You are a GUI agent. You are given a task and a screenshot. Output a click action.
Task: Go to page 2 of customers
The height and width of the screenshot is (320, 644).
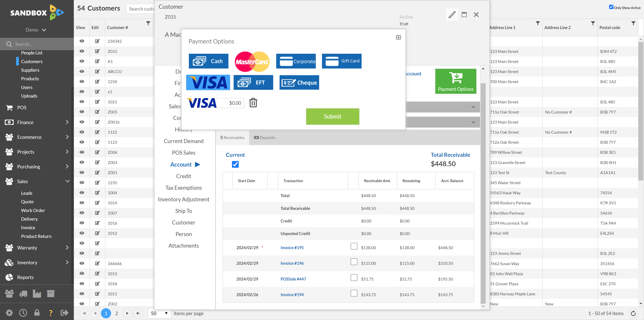tap(117, 313)
